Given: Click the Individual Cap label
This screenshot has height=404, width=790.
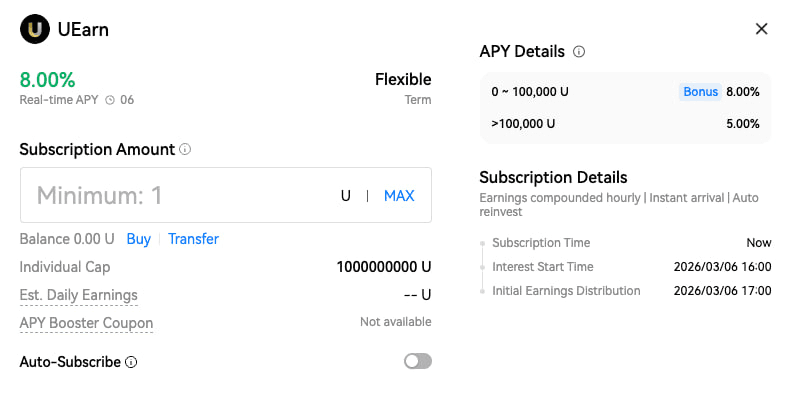Looking at the screenshot, I should (x=65, y=267).
